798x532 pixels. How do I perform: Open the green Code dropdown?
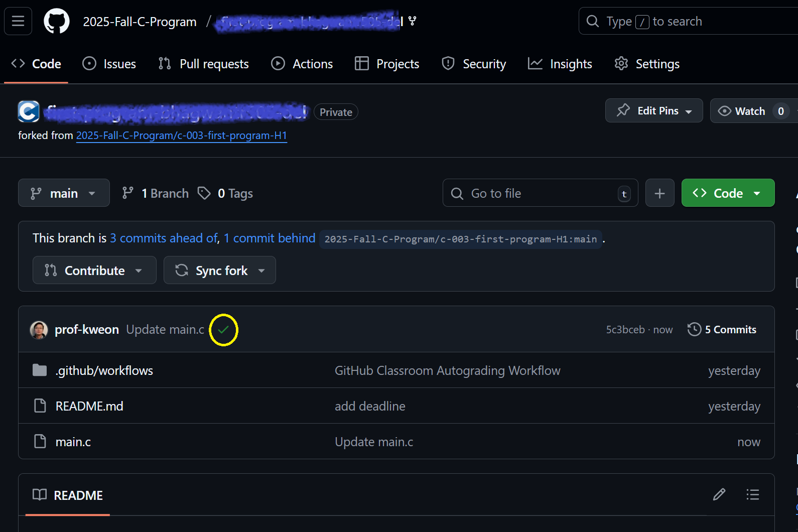[x=727, y=193]
